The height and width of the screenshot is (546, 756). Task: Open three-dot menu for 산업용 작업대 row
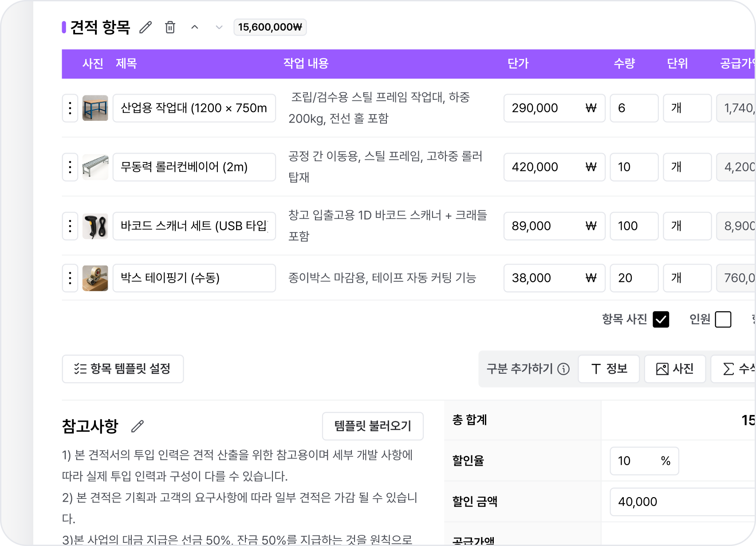pos(70,108)
